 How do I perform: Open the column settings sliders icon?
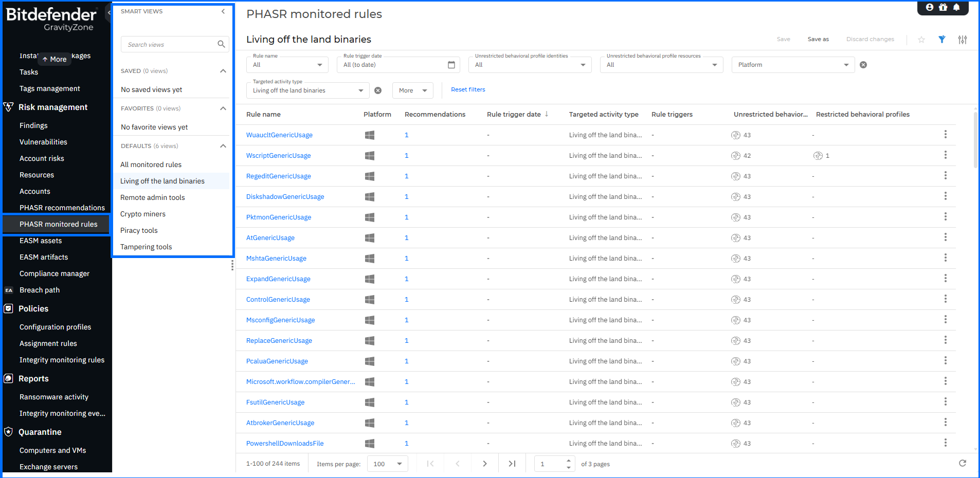[x=962, y=40]
